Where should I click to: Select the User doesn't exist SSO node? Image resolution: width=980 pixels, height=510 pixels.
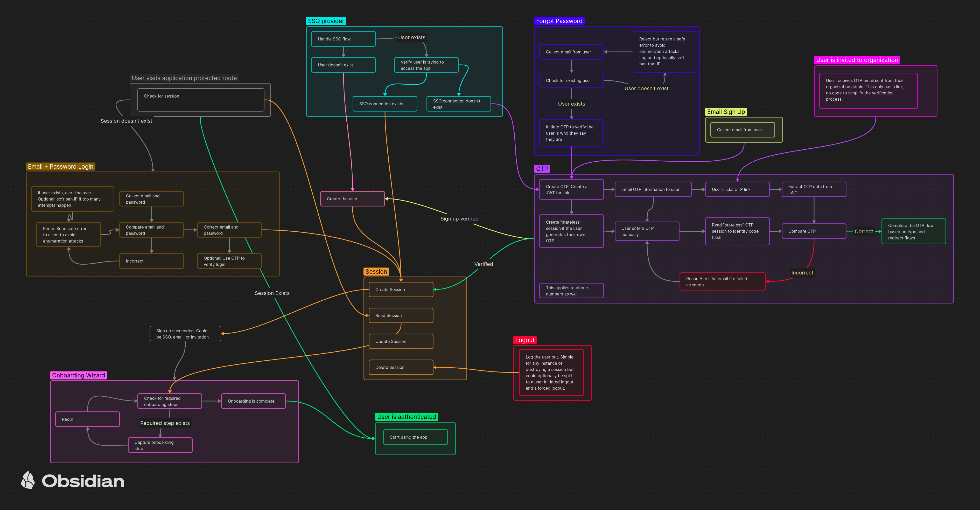click(x=343, y=65)
